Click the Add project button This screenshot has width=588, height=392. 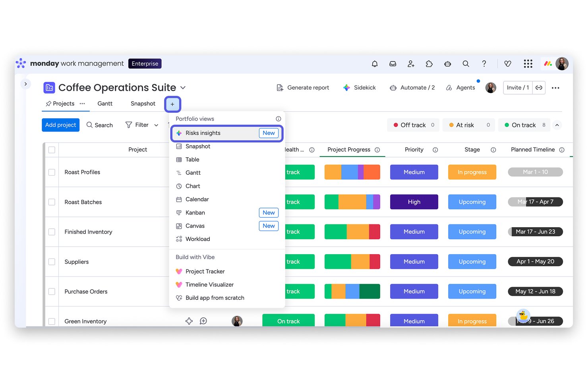coord(60,125)
